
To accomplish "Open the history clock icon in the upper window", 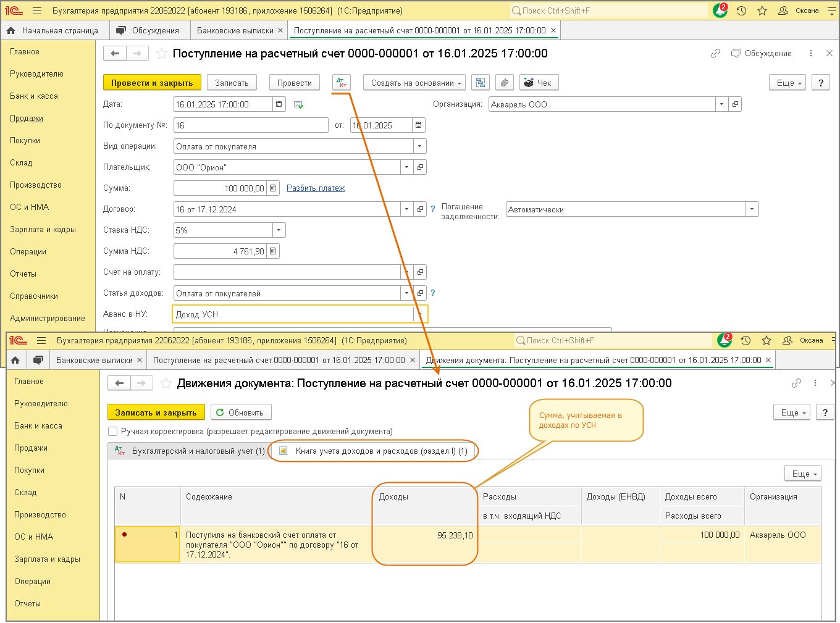I will tap(742, 10).
